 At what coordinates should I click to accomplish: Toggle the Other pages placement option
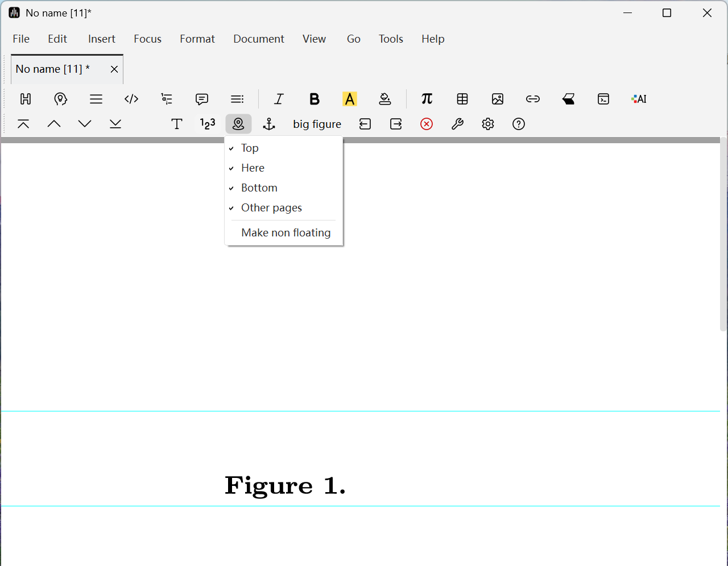271,207
